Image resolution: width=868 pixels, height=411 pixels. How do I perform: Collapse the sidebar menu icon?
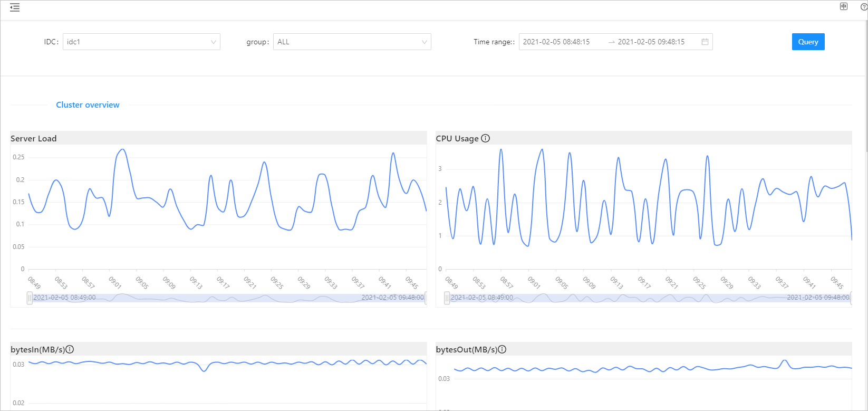click(15, 7)
